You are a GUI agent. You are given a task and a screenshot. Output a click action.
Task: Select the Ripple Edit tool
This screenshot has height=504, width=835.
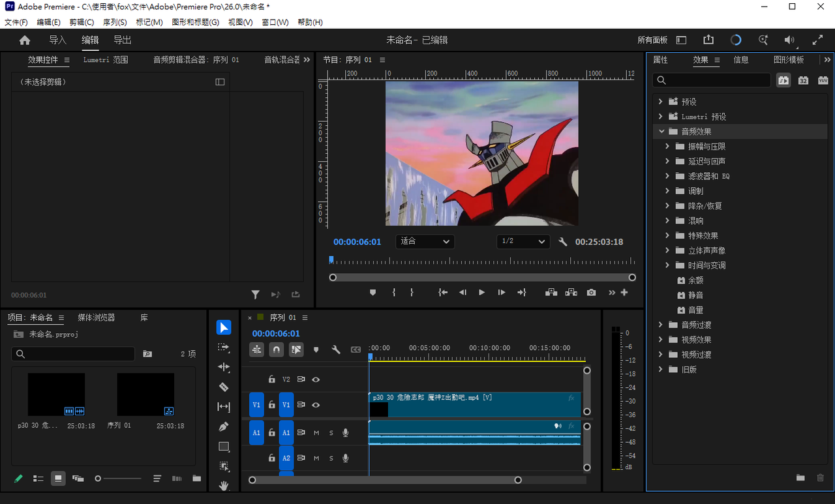224,367
